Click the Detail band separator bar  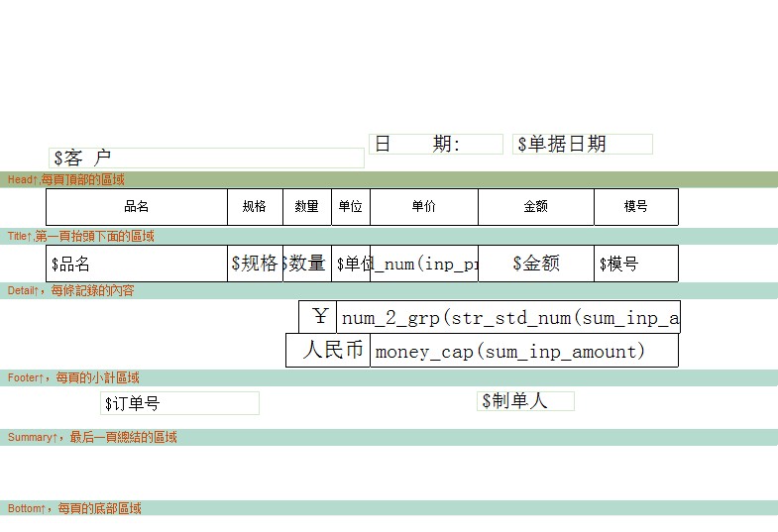tap(389, 290)
